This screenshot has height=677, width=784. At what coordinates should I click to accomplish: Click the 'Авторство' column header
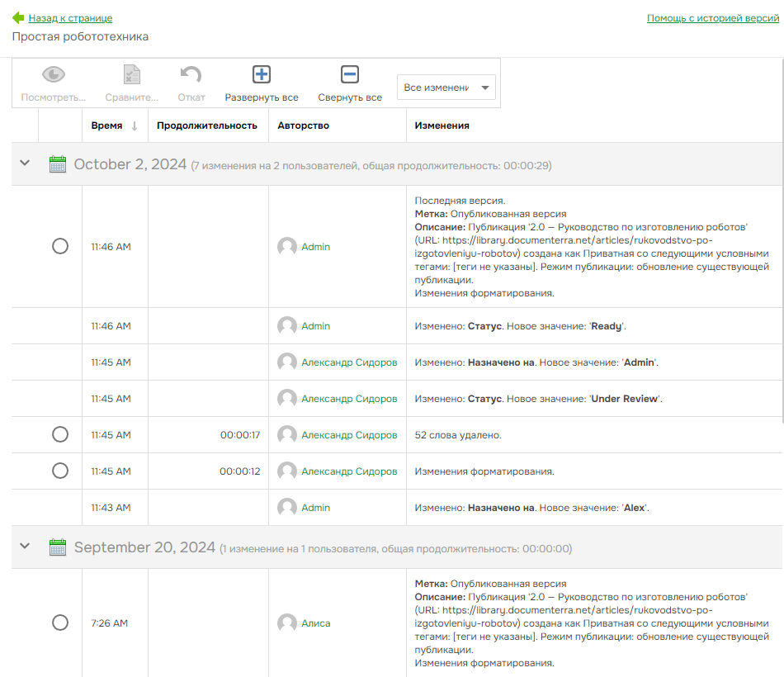303,125
